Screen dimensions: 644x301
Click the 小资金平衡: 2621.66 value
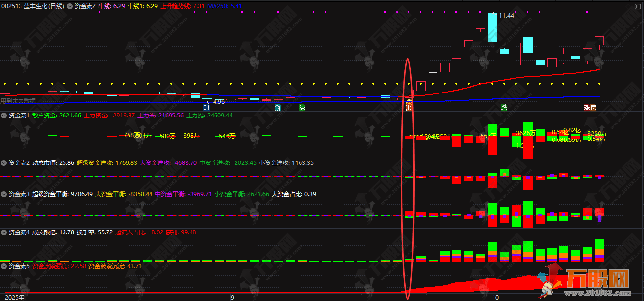pos(242,194)
